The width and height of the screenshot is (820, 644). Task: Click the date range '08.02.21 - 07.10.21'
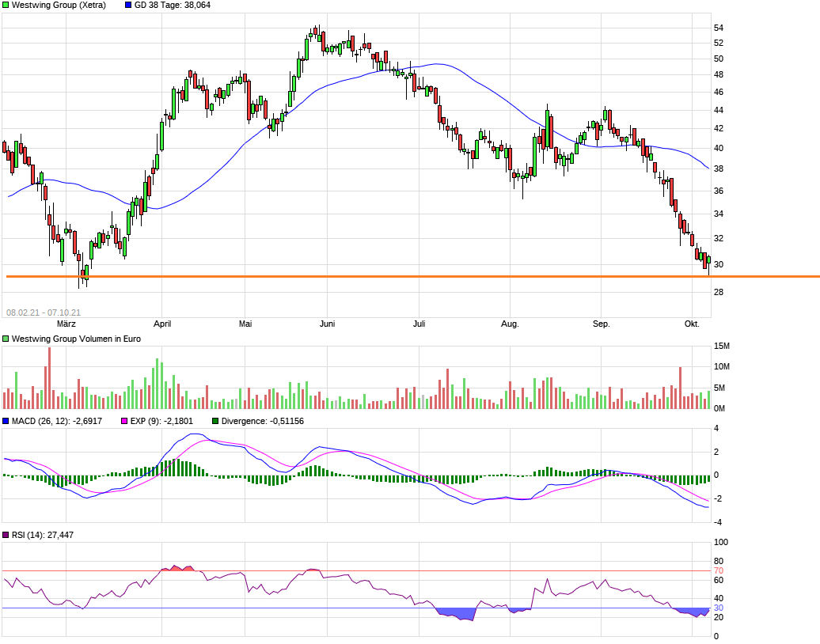[44, 313]
